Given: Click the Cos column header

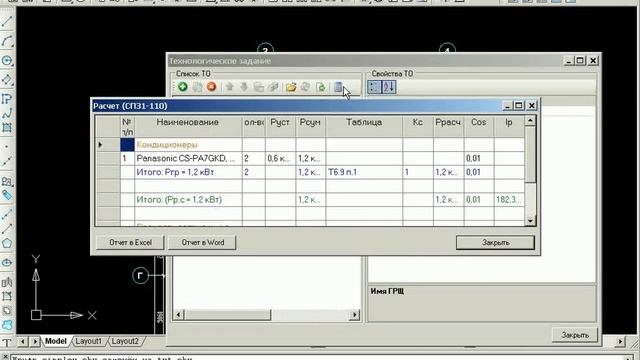Looking at the screenshot, I should [x=479, y=127].
